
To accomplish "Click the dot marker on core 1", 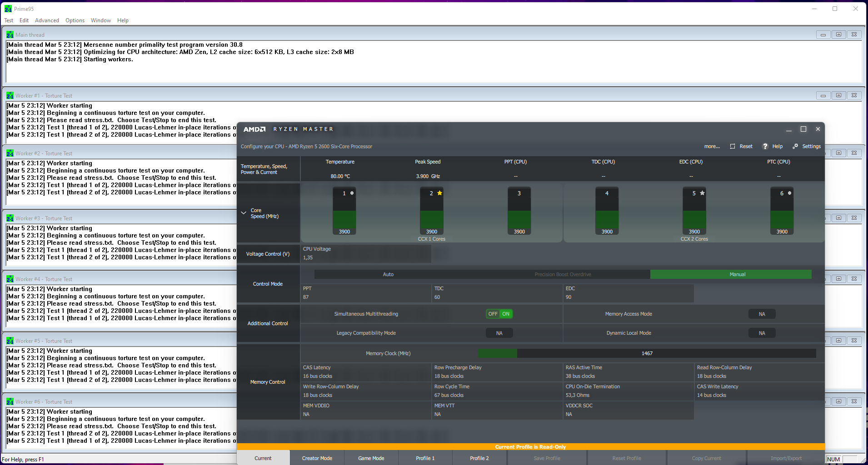I will [352, 193].
